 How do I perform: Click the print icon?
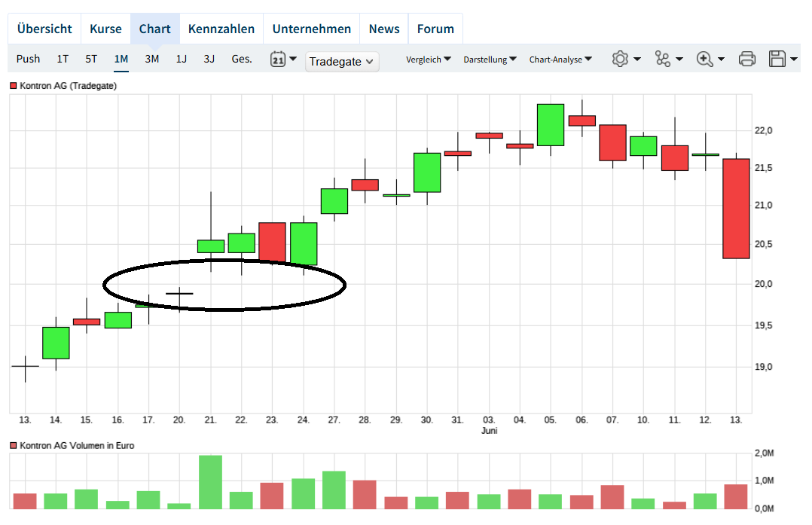point(746,58)
